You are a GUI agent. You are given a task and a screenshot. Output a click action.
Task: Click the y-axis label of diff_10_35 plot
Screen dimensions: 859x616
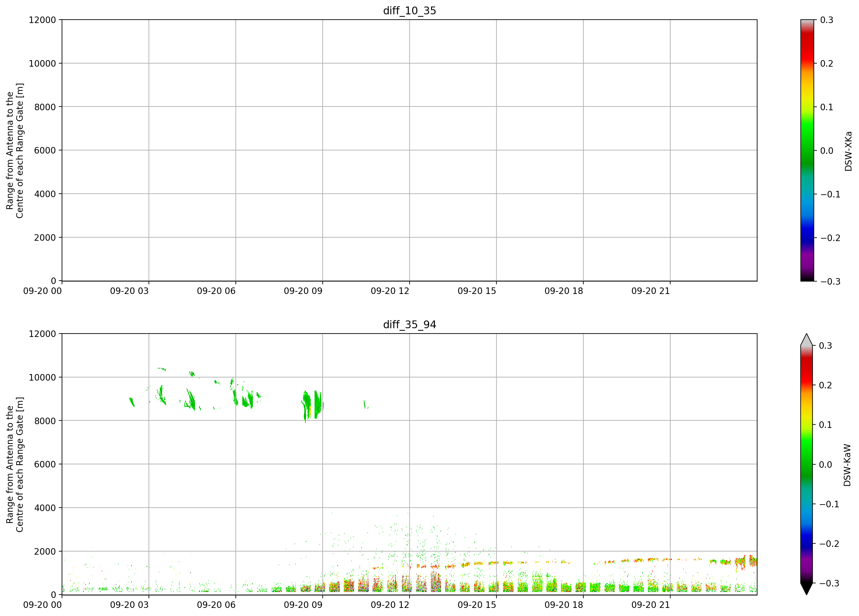click(15, 150)
